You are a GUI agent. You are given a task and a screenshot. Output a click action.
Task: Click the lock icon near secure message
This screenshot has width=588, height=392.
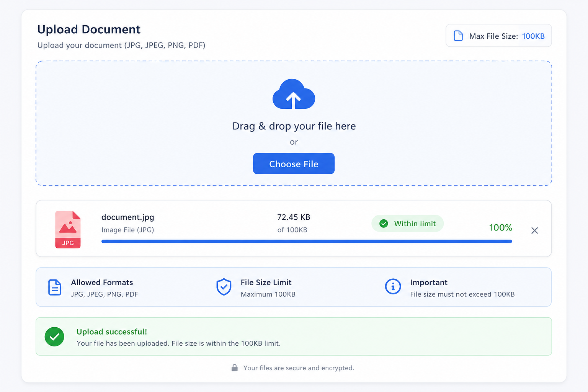coord(235,368)
